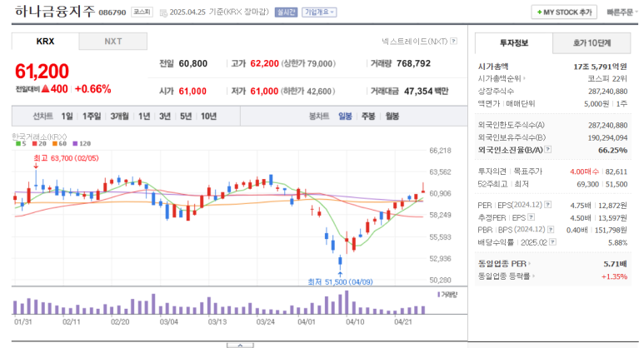Click the current price 61,200
Image resolution: width=644 pixels, height=348 pixels.
(42, 72)
